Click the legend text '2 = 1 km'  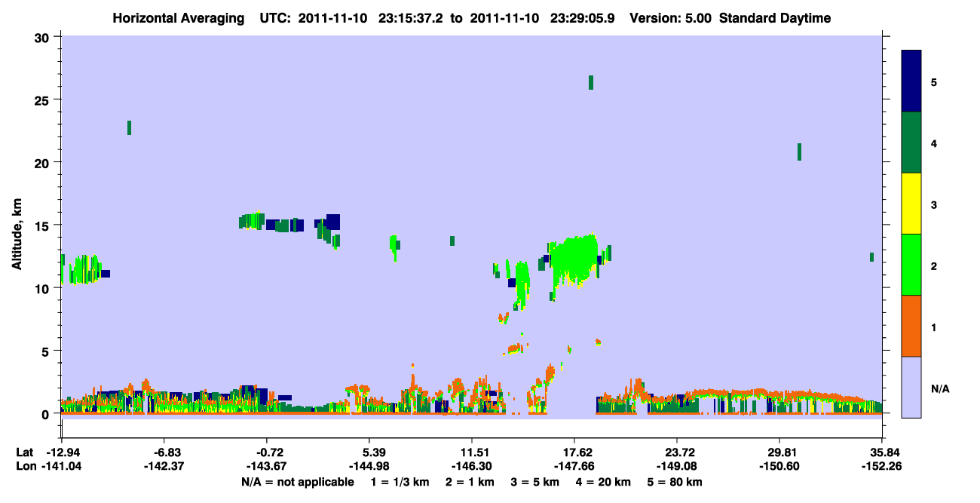468,482
